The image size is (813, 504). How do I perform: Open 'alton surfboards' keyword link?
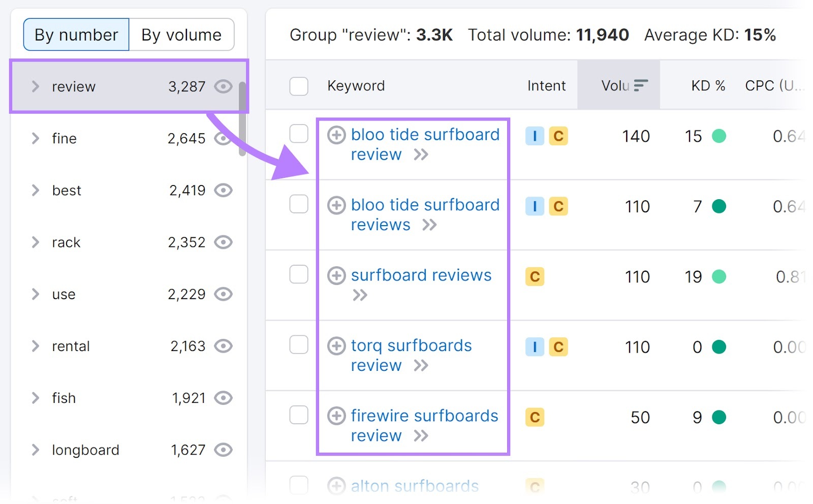click(x=415, y=486)
